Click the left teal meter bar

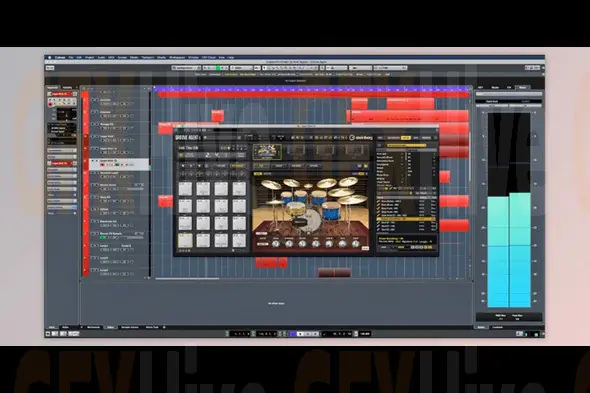click(x=498, y=251)
